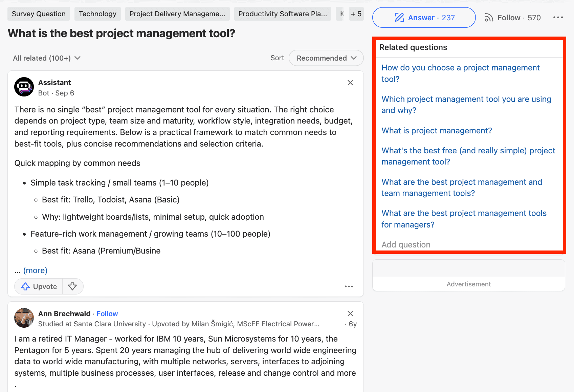Expand answer with the (more) link
The width and height of the screenshot is (574, 392).
click(x=35, y=270)
